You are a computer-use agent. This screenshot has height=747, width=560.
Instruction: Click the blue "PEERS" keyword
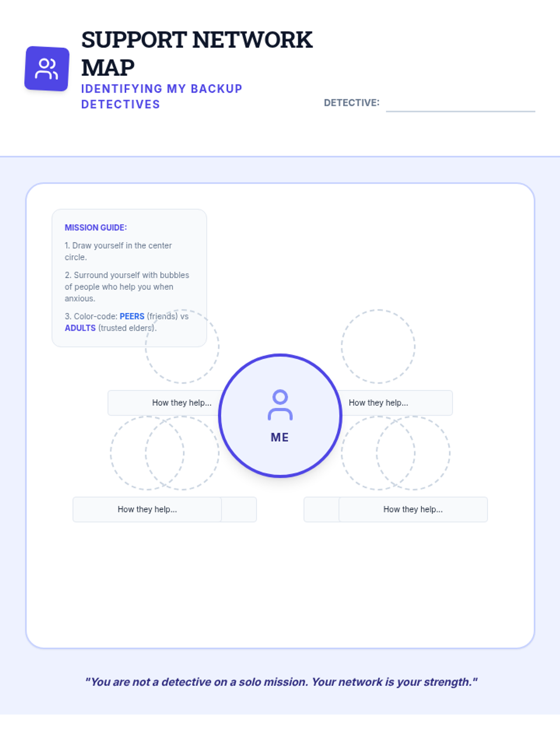click(x=132, y=316)
